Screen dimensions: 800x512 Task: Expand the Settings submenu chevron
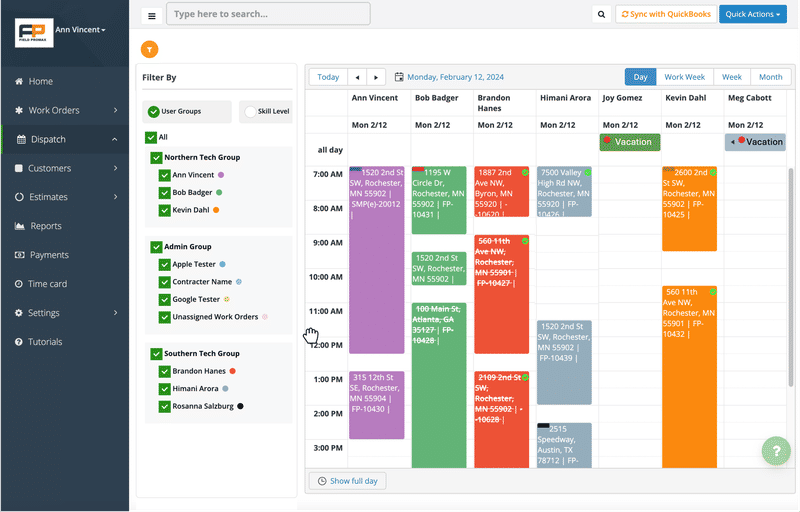pyautogui.click(x=115, y=313)
